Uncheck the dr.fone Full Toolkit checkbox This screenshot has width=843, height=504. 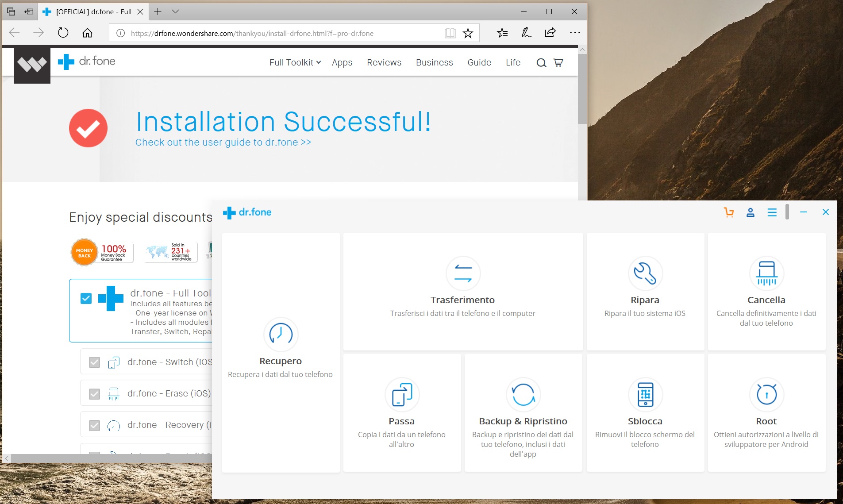click(x=86, y=299)
